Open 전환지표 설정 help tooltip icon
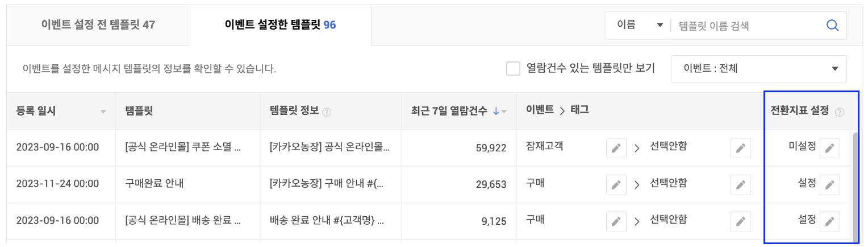 click(840, 112)
